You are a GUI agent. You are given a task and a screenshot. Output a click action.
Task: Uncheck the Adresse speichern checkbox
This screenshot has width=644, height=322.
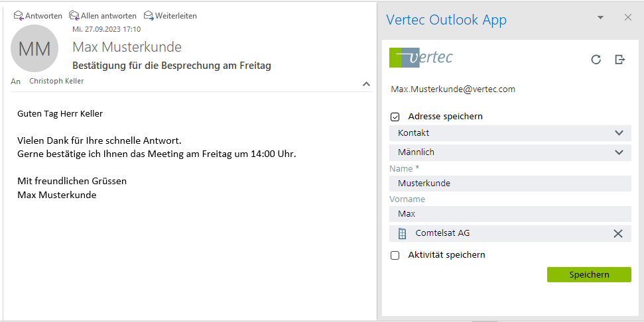(395, 117)
